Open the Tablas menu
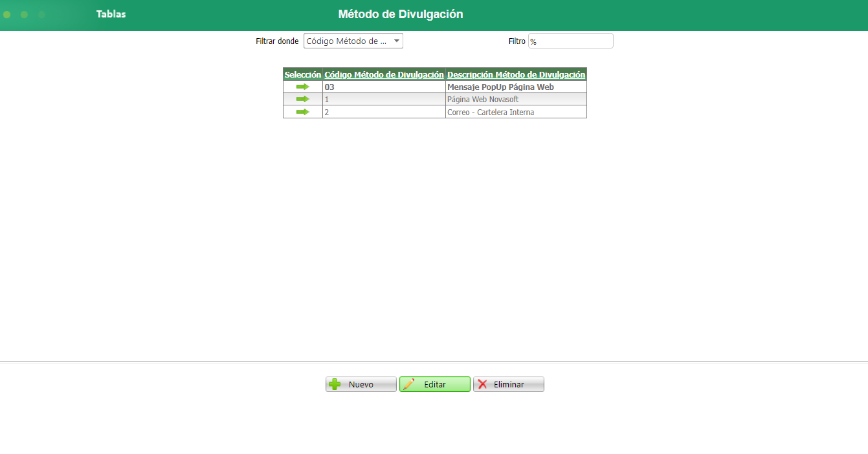Image resolution: width=868 pixels, height=454 pixels. pos(111,13)
